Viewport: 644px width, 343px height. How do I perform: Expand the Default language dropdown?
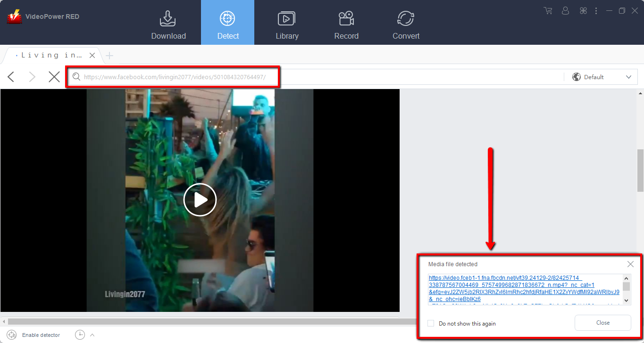click(628, 76)
